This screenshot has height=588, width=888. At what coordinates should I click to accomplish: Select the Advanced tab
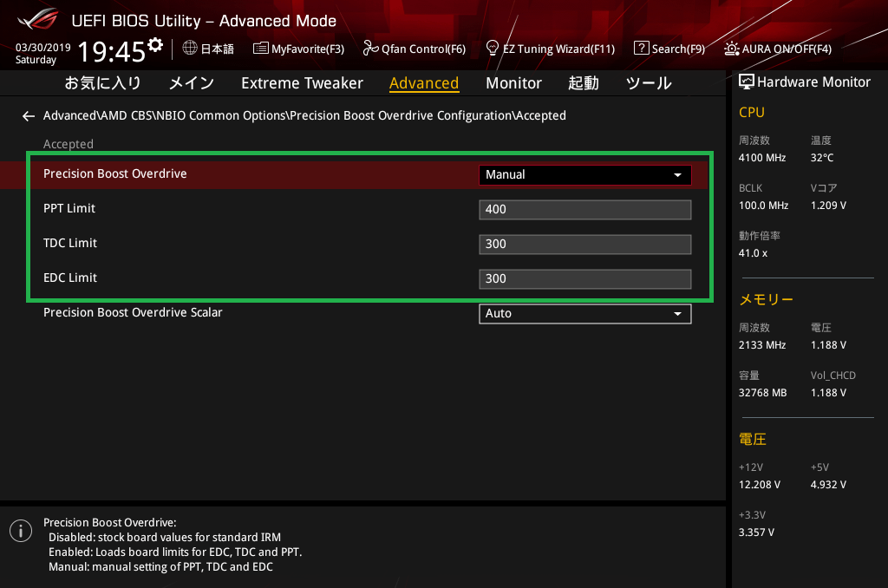click(423, 83)
